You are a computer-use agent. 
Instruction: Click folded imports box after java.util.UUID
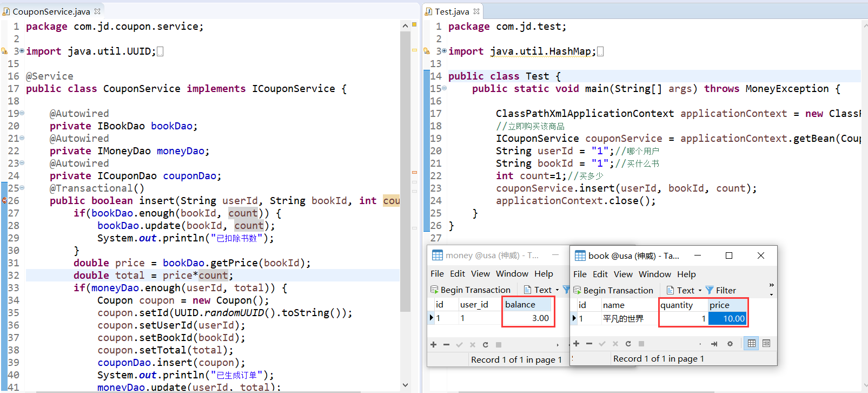click(160, 51)
